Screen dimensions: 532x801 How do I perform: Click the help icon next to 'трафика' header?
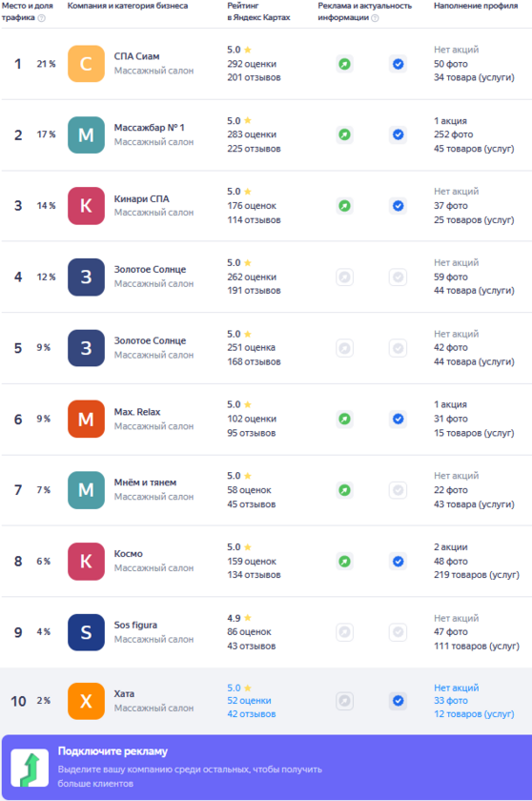pyautogui.click(x=42, y=18)
